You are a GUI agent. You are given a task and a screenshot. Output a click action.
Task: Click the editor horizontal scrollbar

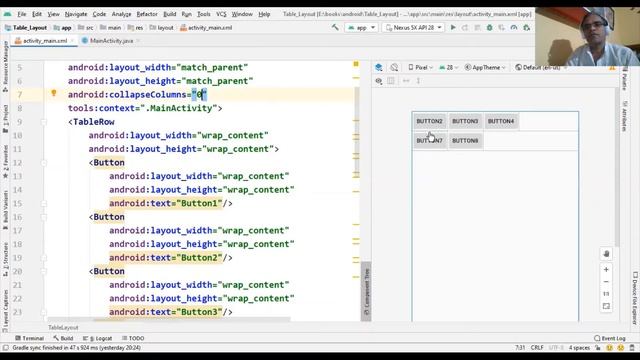(x=169, y=319)
